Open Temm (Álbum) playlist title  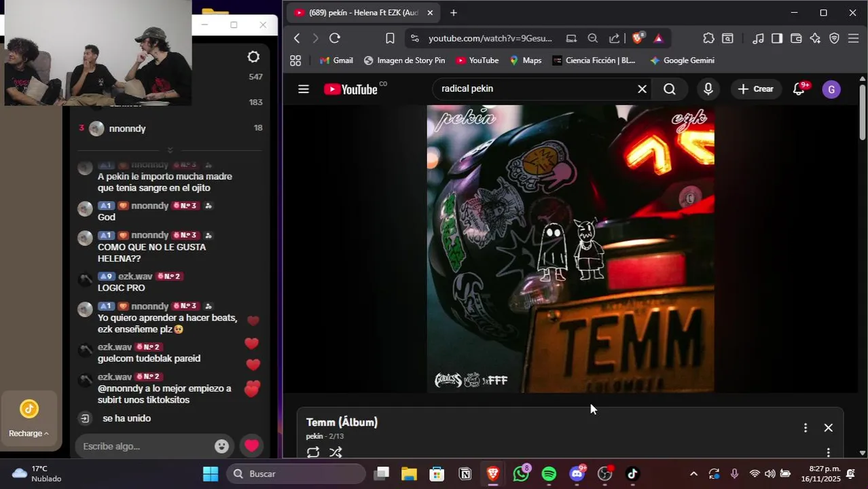342,422
